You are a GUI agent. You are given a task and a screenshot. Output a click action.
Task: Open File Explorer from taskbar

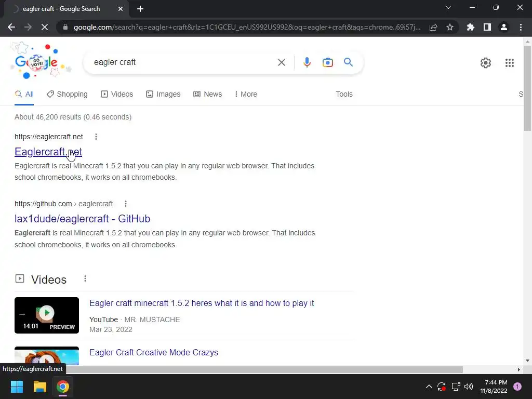point(39,387)
